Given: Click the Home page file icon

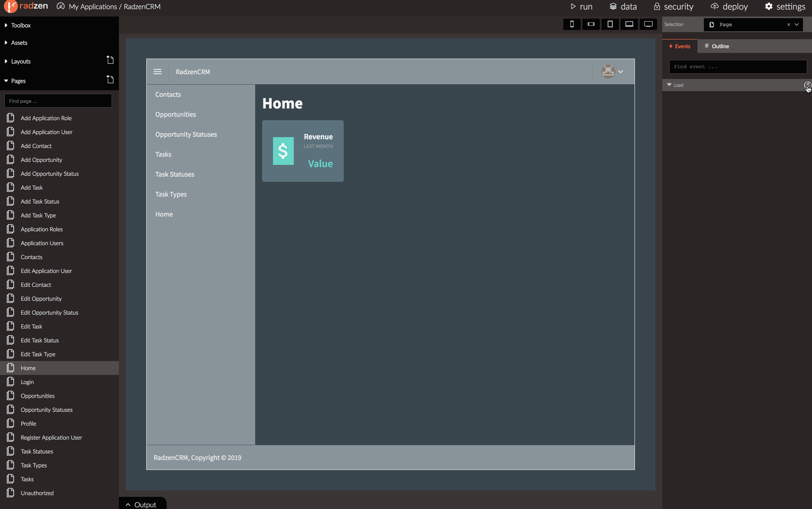Looking at the screenshot, I should point(11,368).
